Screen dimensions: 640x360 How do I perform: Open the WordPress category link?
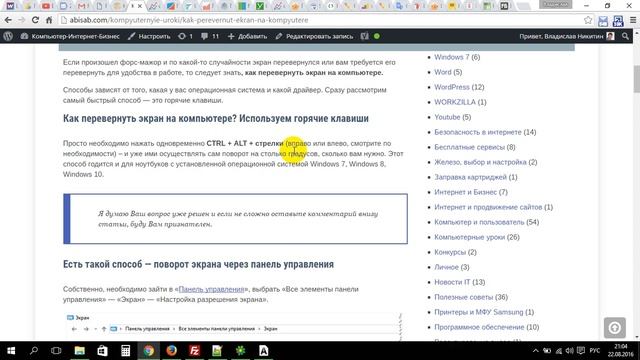452,87
